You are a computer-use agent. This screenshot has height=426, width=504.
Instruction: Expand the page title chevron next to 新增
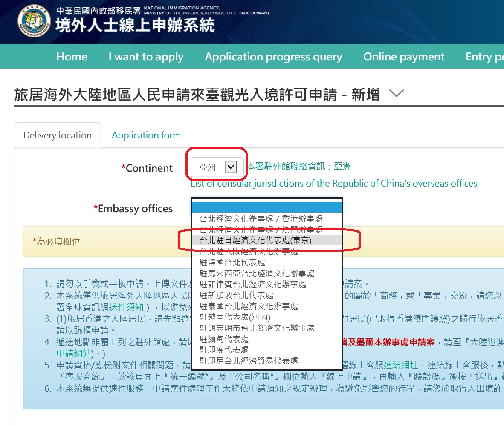(x=397, y=93)
